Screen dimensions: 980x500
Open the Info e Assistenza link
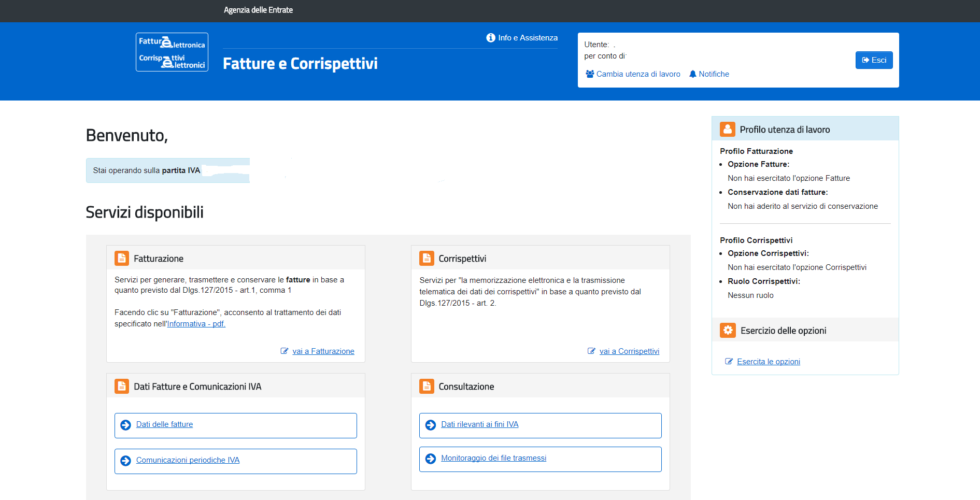tap(528, 38)
